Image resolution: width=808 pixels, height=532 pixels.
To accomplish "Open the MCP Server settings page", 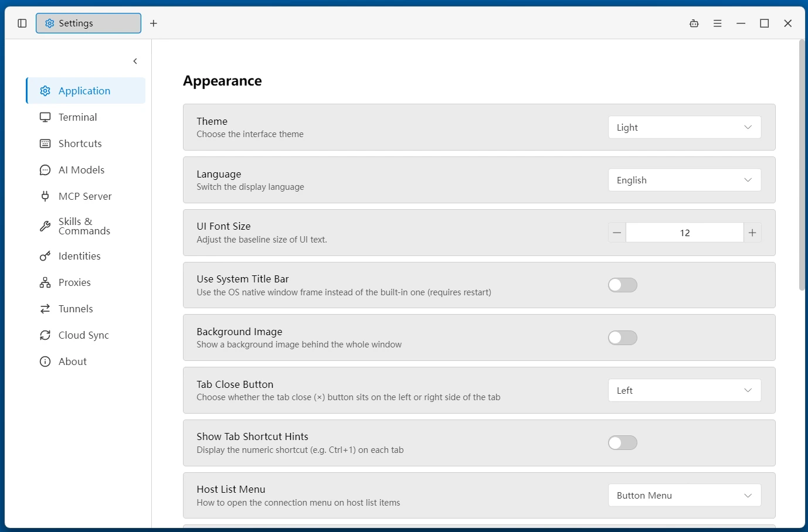I will (x=86, y=196).
